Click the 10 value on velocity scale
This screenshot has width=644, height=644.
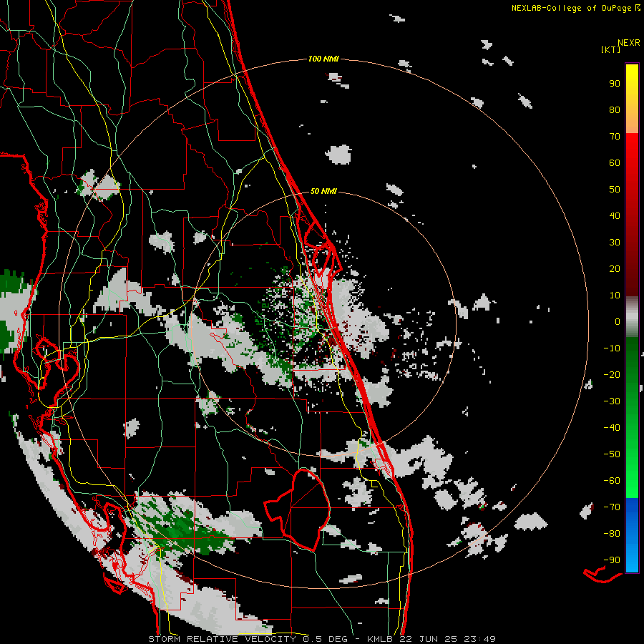[615, 295]
